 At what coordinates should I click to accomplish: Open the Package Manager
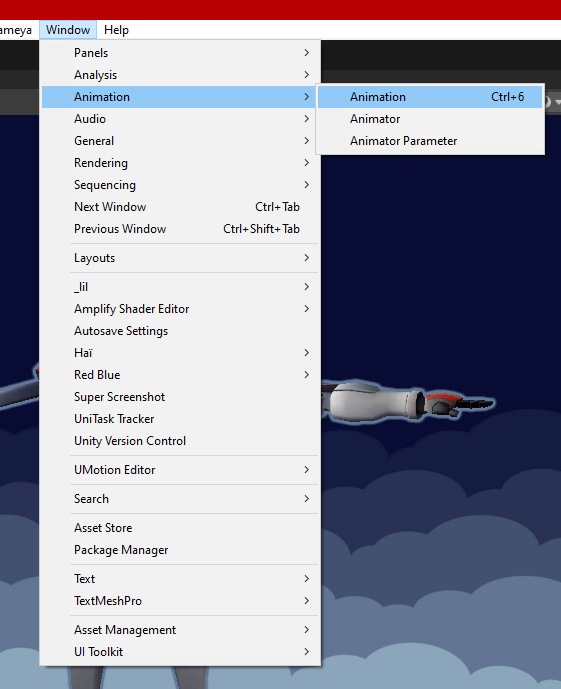tap(180, 549)
